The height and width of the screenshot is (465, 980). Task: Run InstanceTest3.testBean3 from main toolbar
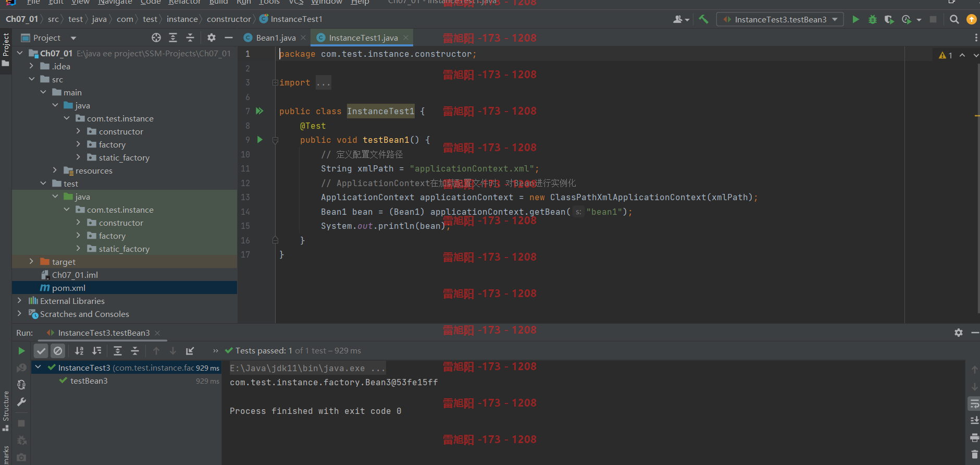(855, 19)
